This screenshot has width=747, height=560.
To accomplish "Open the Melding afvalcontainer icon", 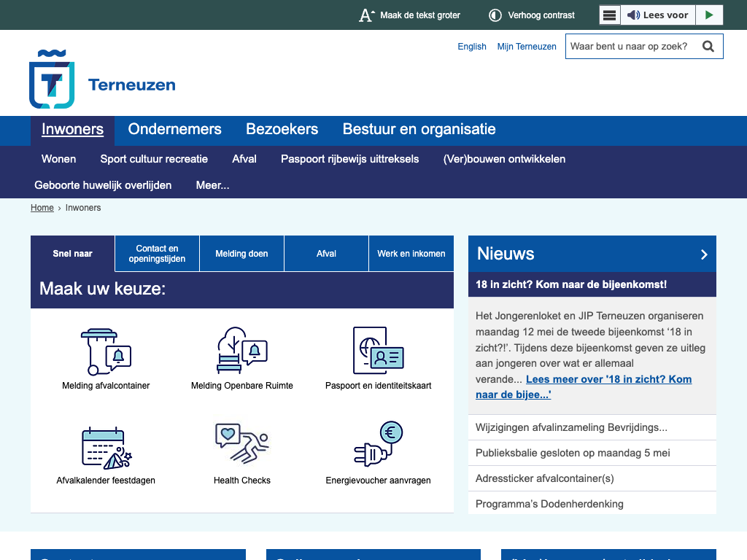I will tap(106, 351).
